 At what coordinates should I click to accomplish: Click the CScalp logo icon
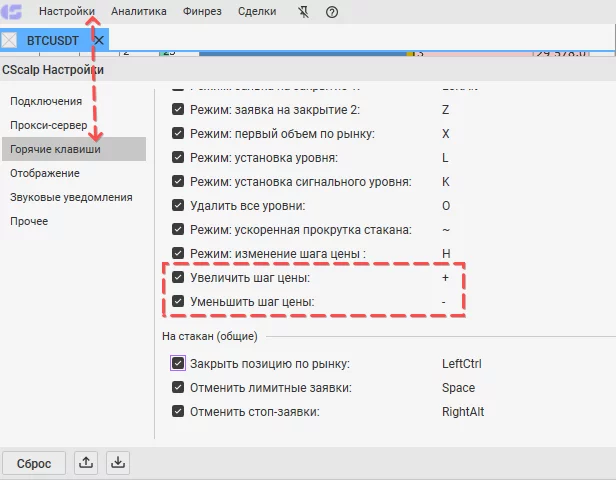click(x=11, y=12)
